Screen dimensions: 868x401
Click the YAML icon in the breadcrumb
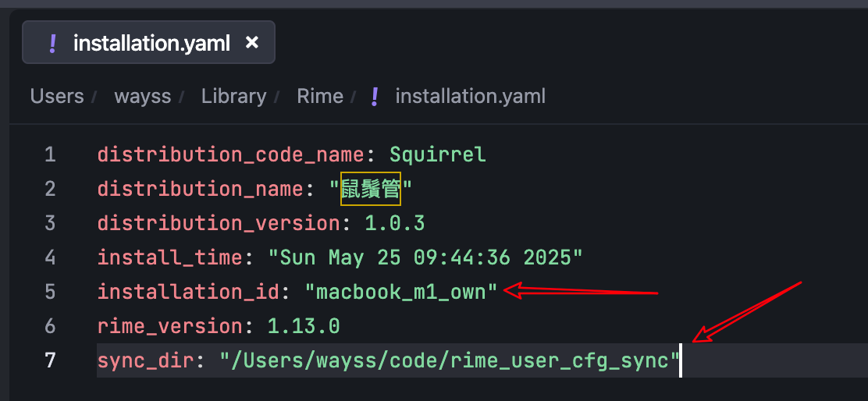[x=375, y=97]
